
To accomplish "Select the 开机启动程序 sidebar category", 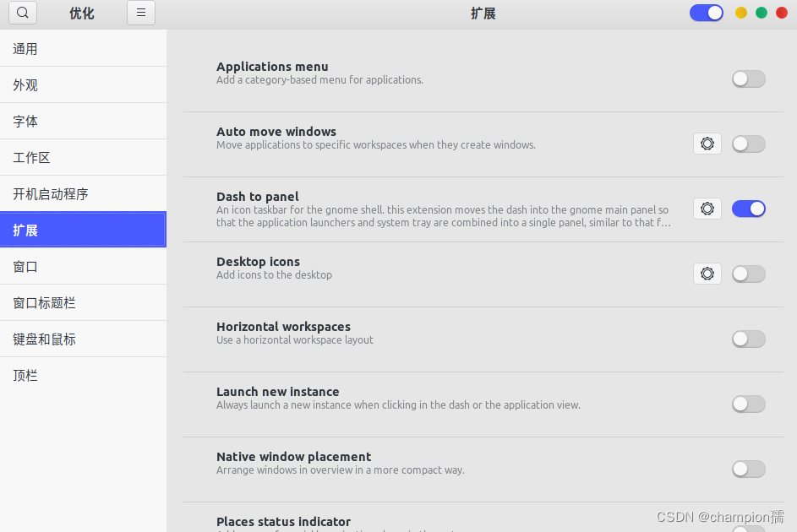I will (x=84, y=193).
